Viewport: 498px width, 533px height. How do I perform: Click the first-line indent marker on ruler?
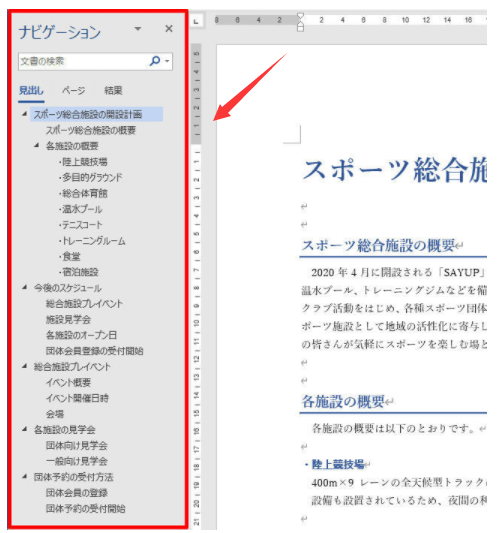(300, 16)
